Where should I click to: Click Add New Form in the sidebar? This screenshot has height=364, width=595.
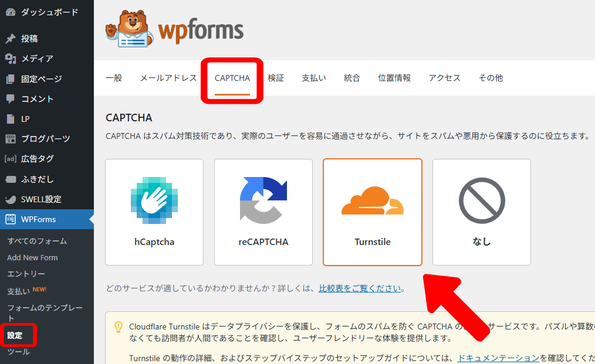click(x=32, y=257)
